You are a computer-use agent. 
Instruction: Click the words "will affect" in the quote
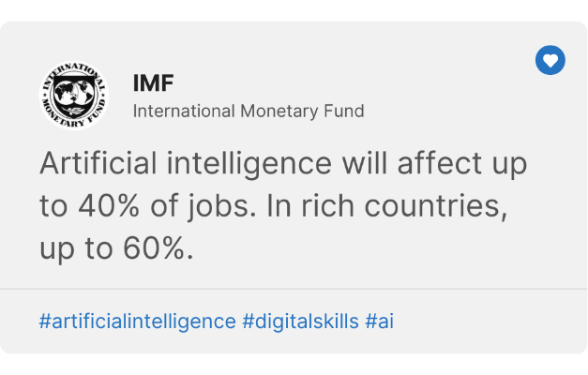click(412, 163)
